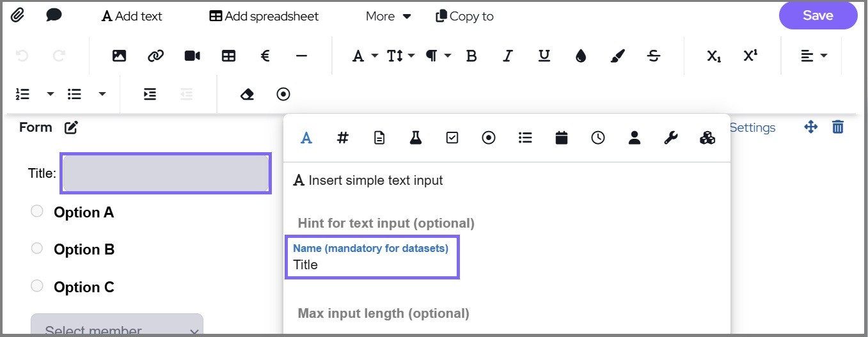Expand the Select member dropdown
868x337 pixels.
click(x=117, y=327)
